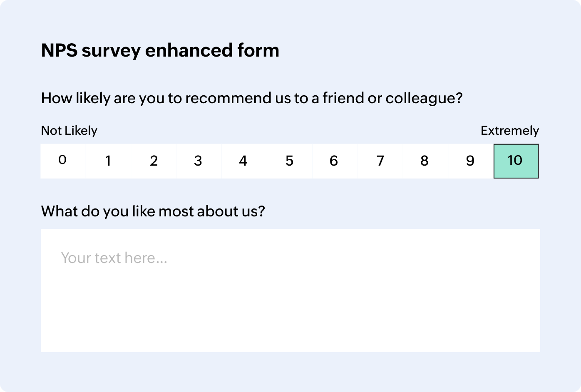The height and width of the screenshot is (392, 581).
Task: Set the recommendation score to 5
Action: 290,161
